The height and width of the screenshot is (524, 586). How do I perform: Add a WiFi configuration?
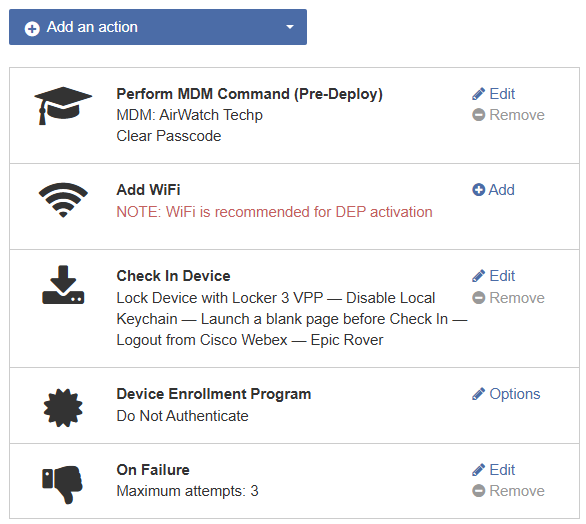[x=494, y=190]
